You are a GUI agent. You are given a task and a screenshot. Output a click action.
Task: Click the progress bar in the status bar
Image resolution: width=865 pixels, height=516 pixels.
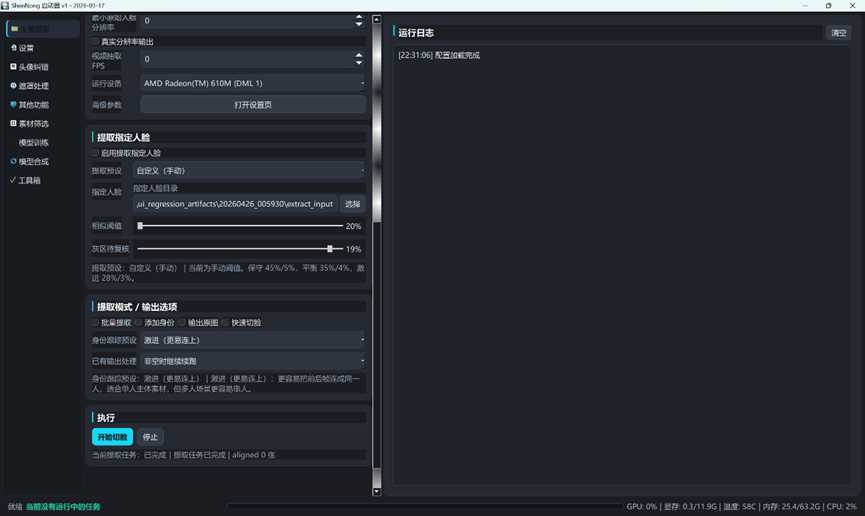click(x=425, y=506)
